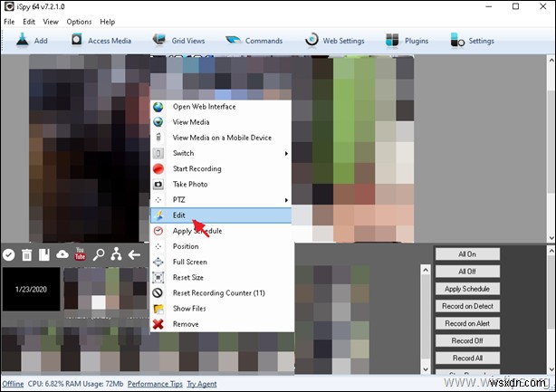
Task: Choose Edit in the context menu
Action: [221, 215]
